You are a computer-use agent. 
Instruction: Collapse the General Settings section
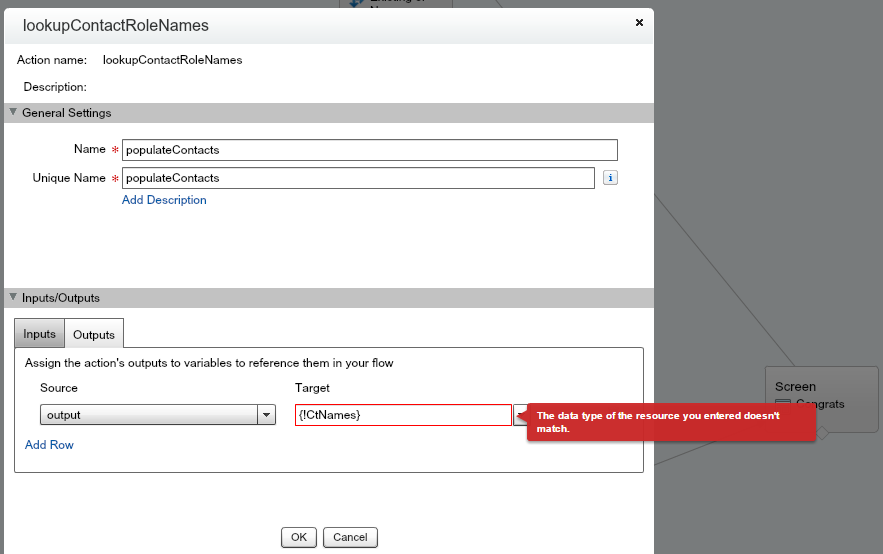(13, 113)
